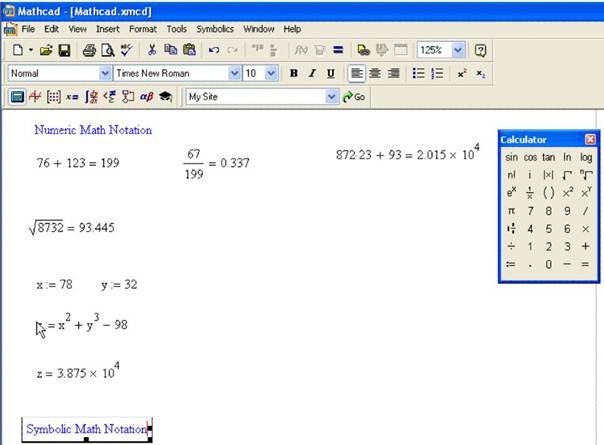Open the Greek symbols palette icon
This screenshot has width=604, height=445.
click(x=146, y=97)
